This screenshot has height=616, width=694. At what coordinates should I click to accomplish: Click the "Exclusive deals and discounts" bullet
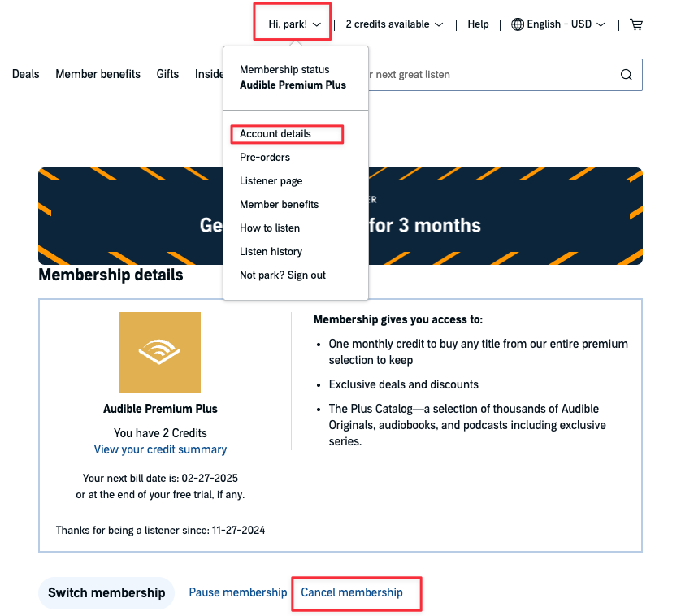(403, 384)
